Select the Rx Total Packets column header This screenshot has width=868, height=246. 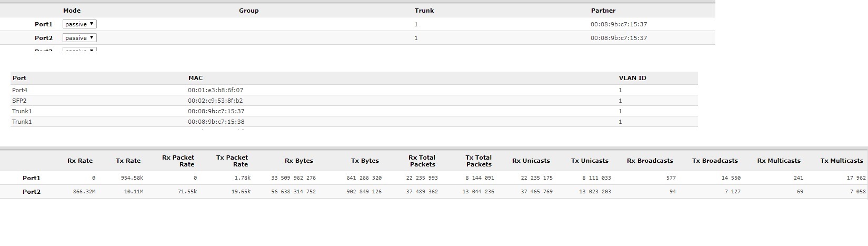click(x=422, y=161)
